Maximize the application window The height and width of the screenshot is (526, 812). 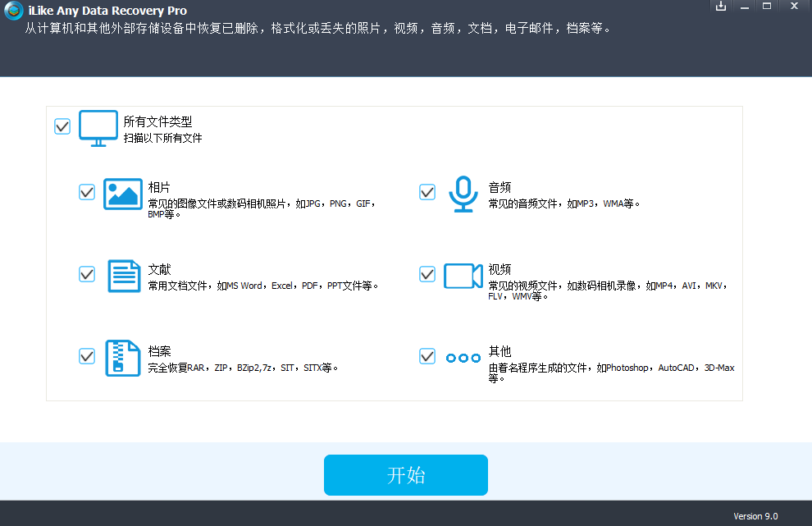pyautogui.click(x=767, y=7)
